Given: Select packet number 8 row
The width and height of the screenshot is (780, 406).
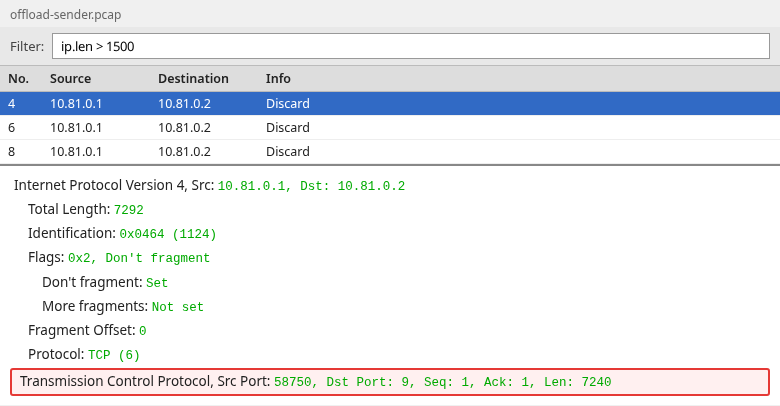Looking at the screenshot, I should click(x=390, y=151).
